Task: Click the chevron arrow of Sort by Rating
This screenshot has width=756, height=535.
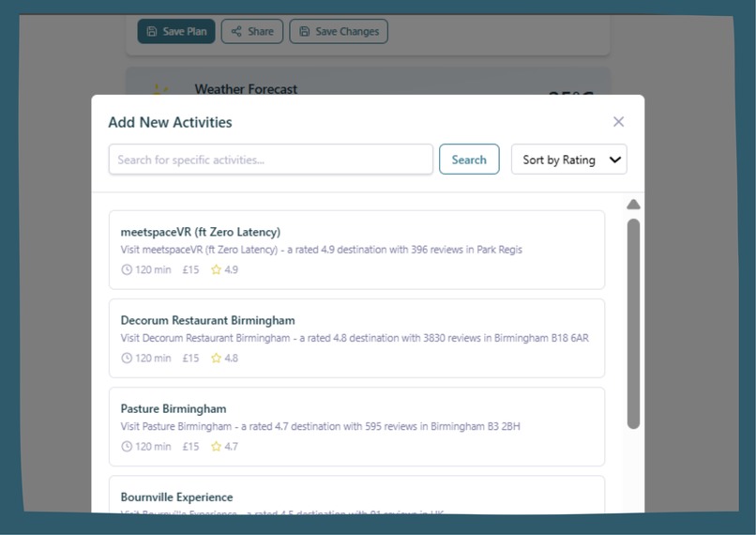Action: [614, 160]
